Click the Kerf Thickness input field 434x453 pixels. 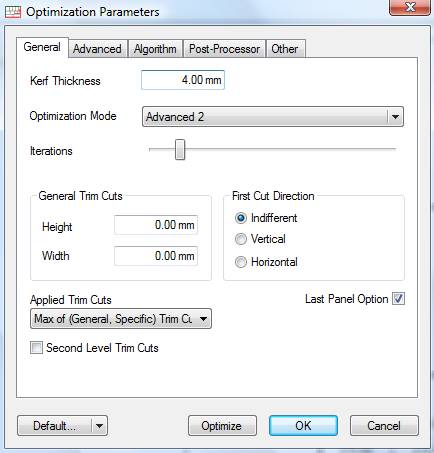click(183, 80)
